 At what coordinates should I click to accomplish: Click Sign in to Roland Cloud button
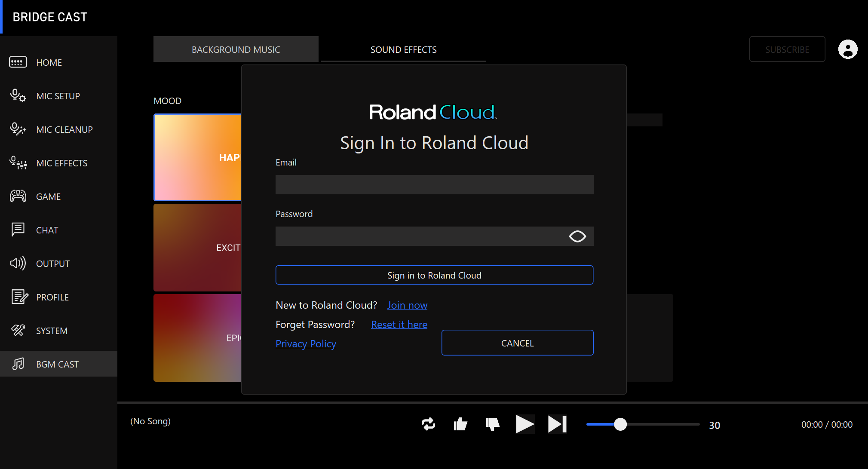click(x=434, y=275)
